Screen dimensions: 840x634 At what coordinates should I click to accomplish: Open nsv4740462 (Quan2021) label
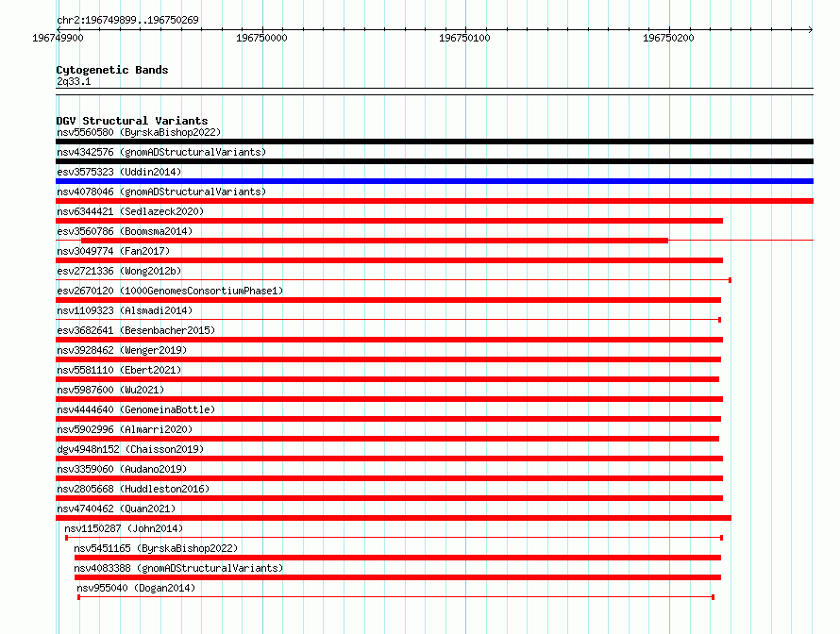116,509
